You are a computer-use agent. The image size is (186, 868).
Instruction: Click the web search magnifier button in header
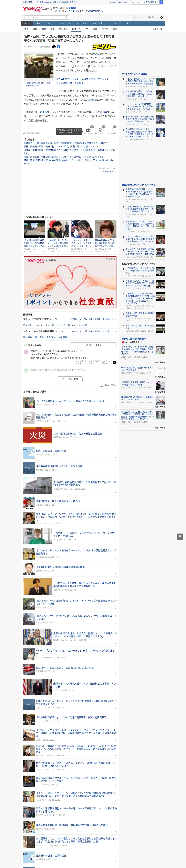[161, 2]
